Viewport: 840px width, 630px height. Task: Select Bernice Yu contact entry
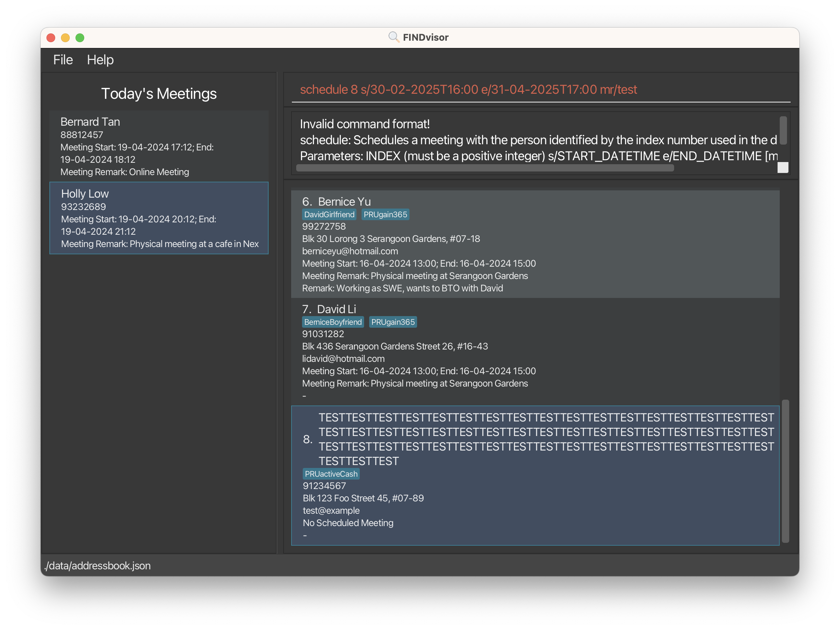(535, 244)
